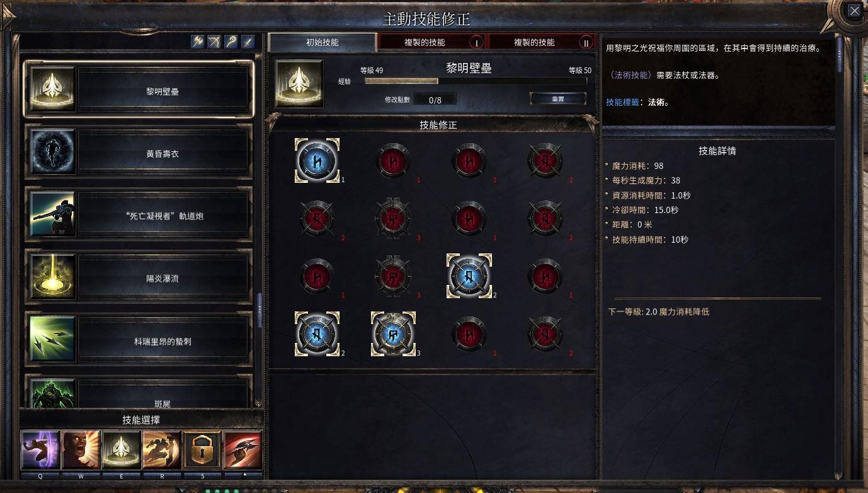
Task: Select 黎明壁壘 skill in the list
Action: [139, 90]
